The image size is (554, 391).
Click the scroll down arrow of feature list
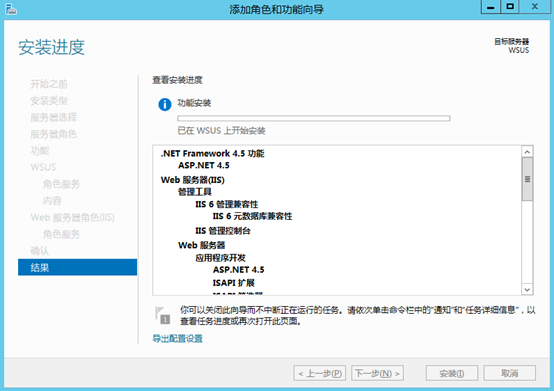coord(527,289)
